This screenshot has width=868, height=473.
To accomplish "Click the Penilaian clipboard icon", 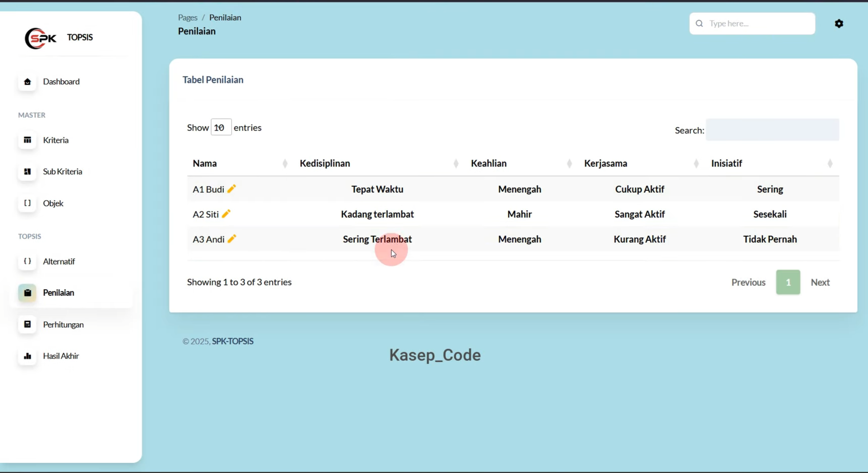I will (27, 293).
